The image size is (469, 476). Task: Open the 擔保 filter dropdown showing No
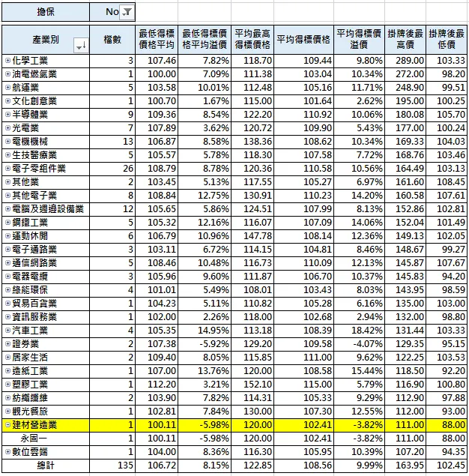pos(127,13)
